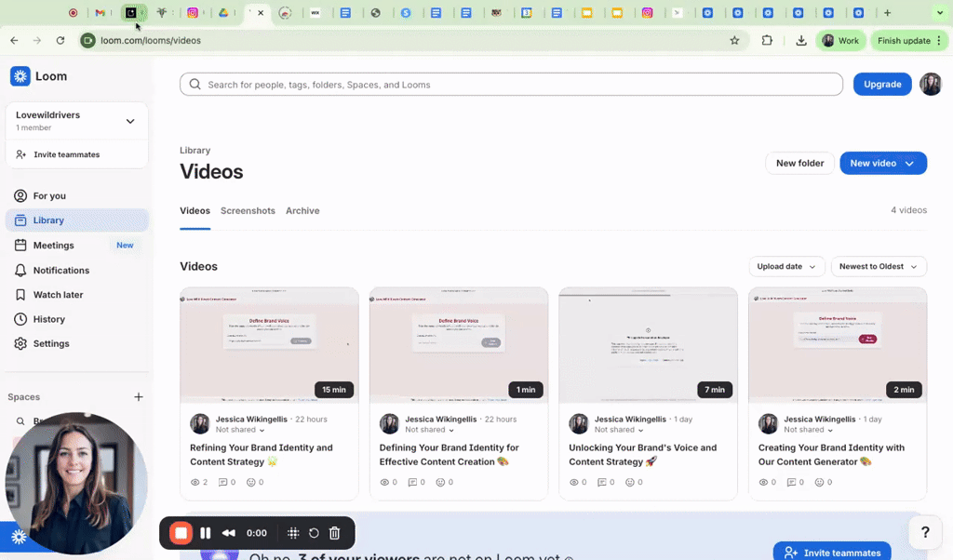953x560 pixels.
Task: Click the camera bubble of presenter
Action: [x=76, y=483]
